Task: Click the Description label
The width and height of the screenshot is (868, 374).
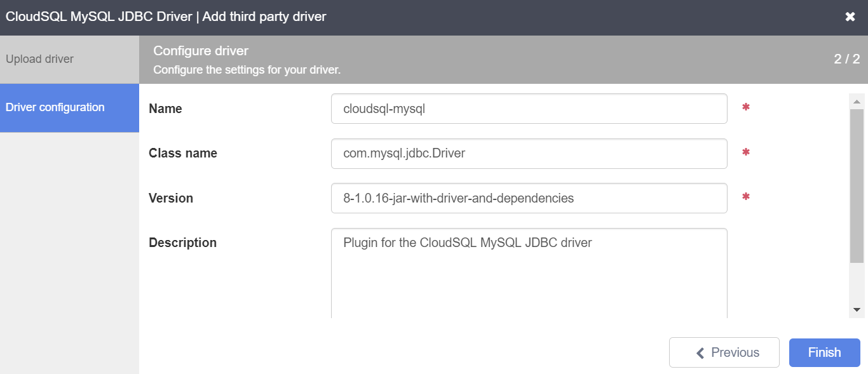Action: (182, 243)
